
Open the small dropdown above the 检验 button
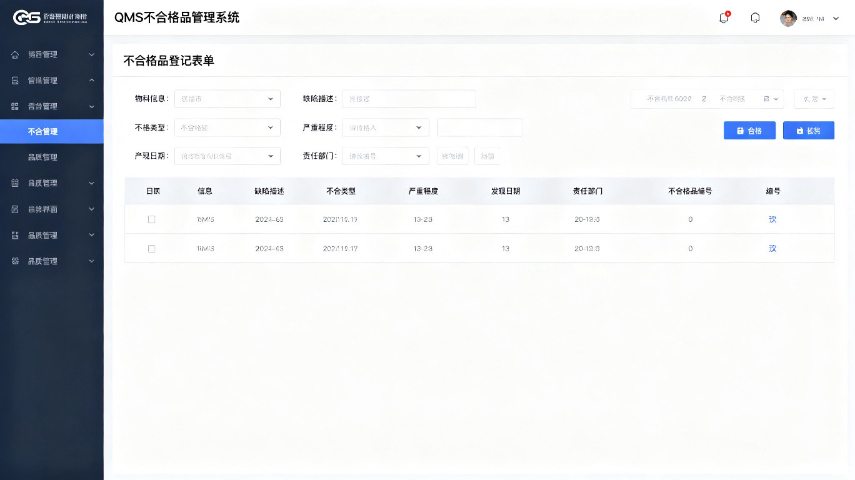814,99
